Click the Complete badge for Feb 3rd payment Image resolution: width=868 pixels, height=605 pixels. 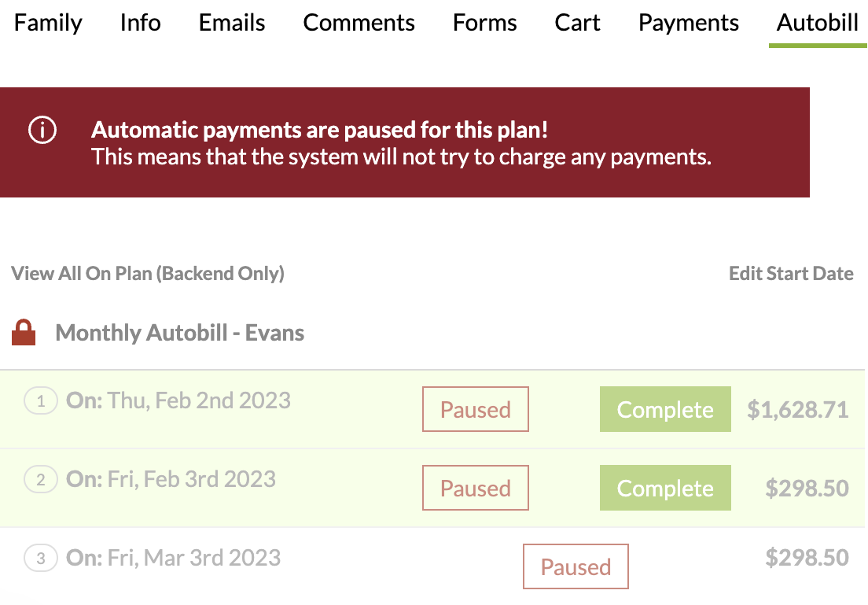[665, 488]
